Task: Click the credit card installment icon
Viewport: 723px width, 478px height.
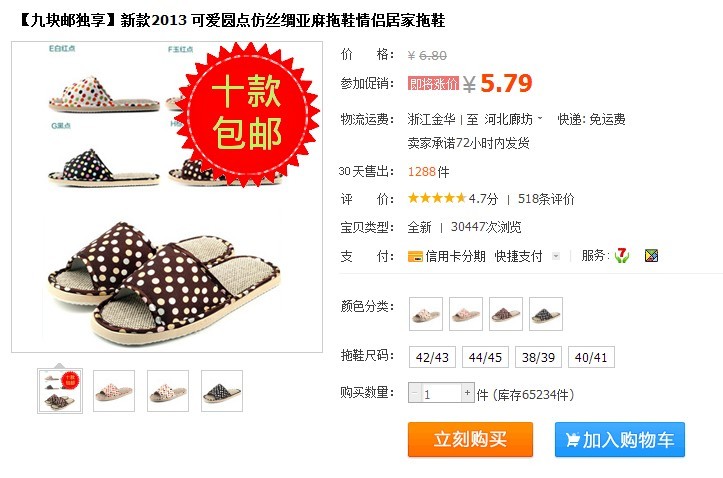Action: [415, 256]
